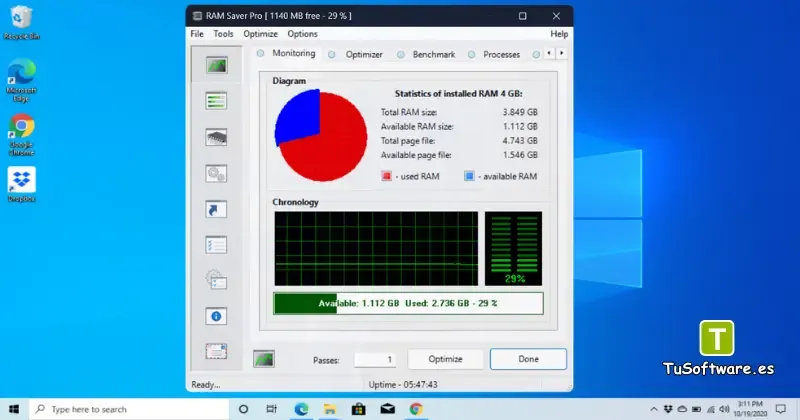Click the Total page file value 4.743 GB

[520, 141]
